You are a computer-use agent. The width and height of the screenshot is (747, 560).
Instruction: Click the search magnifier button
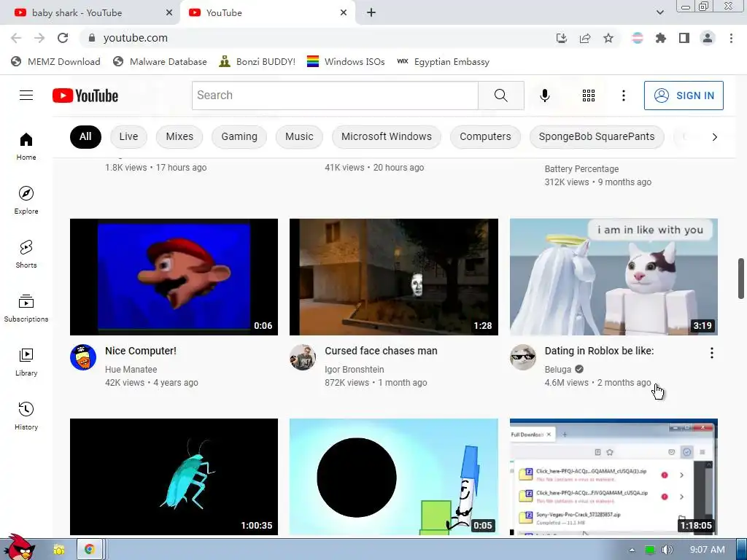tap(500, 96)
